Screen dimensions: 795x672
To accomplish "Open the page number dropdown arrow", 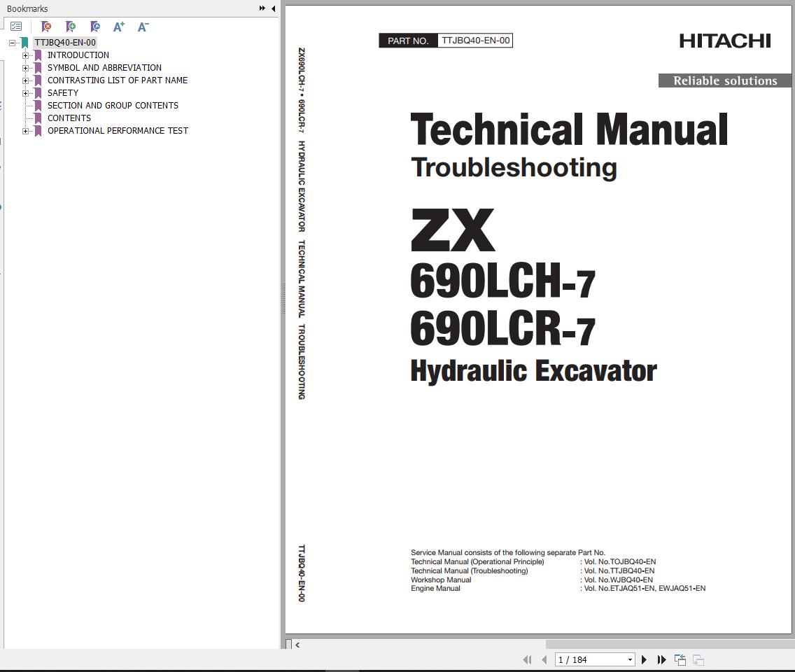I will 631,660.
